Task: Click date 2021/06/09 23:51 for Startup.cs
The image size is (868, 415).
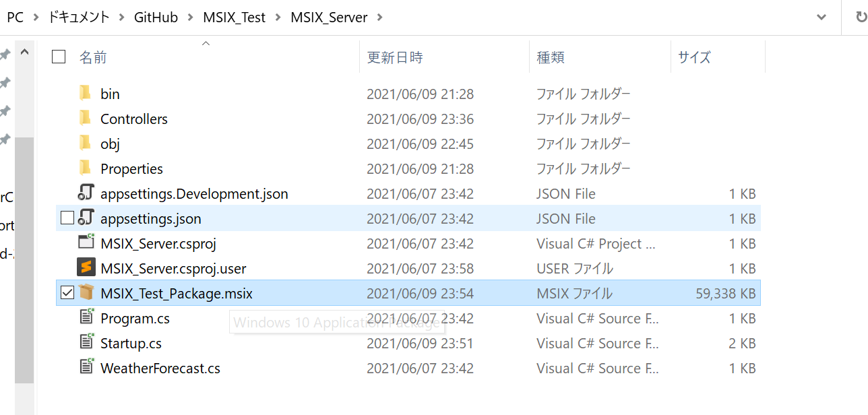Action: [420, 343]
